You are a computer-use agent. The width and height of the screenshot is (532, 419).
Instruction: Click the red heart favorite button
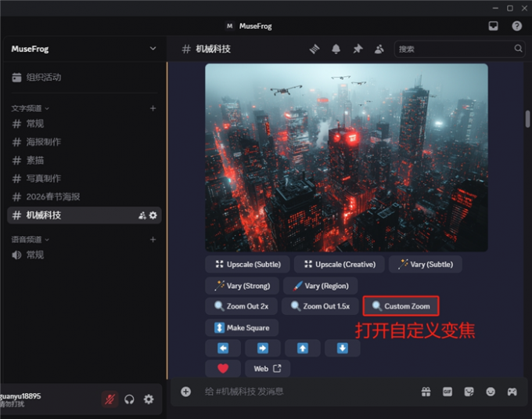coord(223,368)
